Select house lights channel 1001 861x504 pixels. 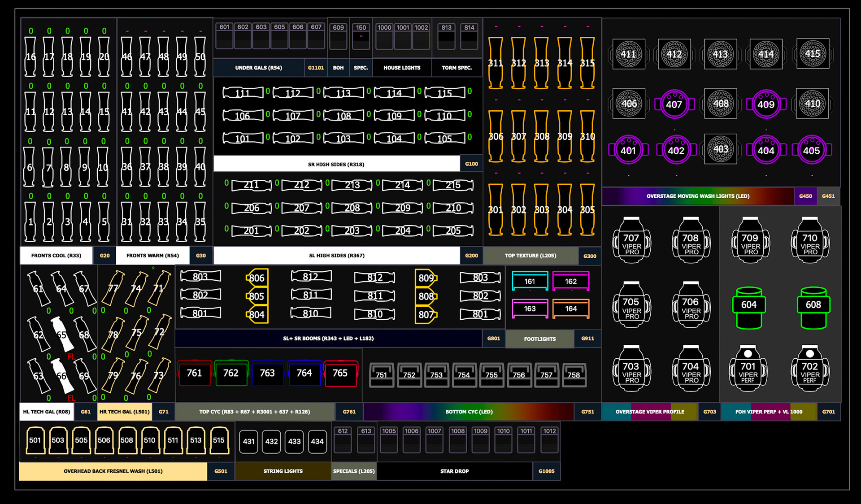tap(403, 36)
